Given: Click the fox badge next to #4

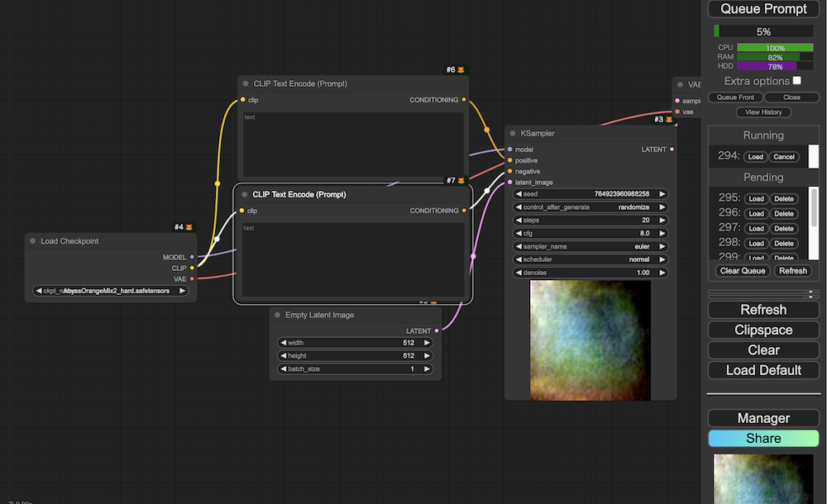Looking at the screenshot, I should 189,227.
